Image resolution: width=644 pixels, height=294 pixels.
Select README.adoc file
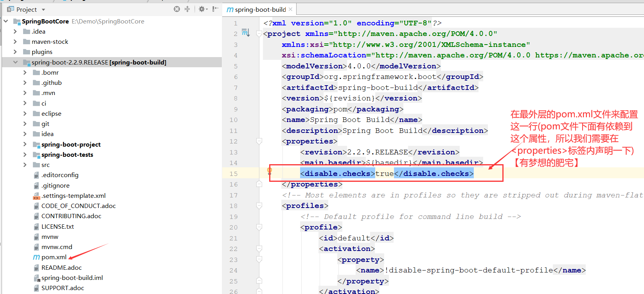[x=61, y=267]
